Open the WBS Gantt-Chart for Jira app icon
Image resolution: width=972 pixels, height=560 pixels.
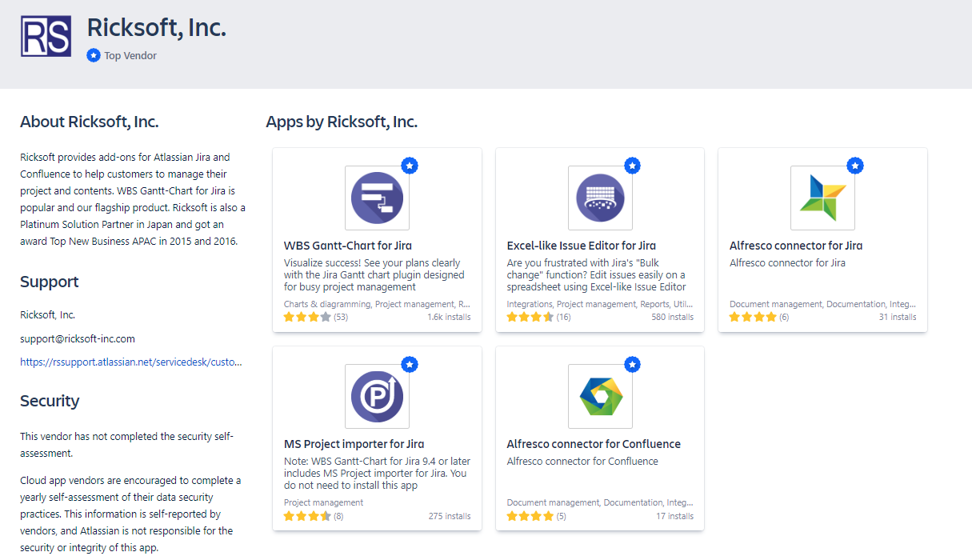(377, 198)
